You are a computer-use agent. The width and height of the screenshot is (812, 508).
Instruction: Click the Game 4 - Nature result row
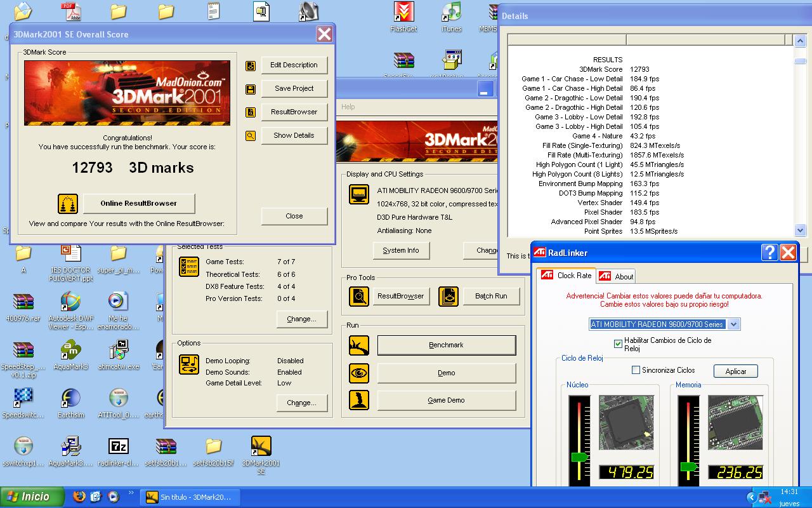coord(650,136)
